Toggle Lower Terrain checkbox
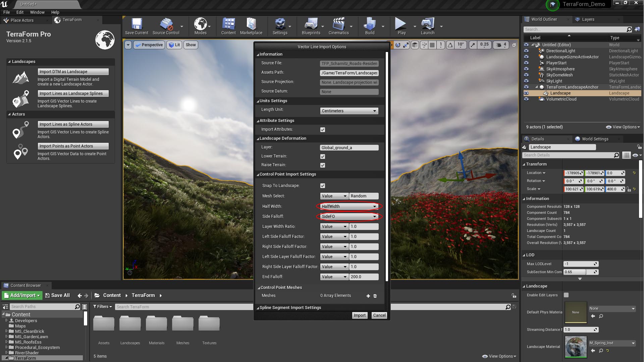This screenshot has width=644, height=362. [x=323, y=157]
